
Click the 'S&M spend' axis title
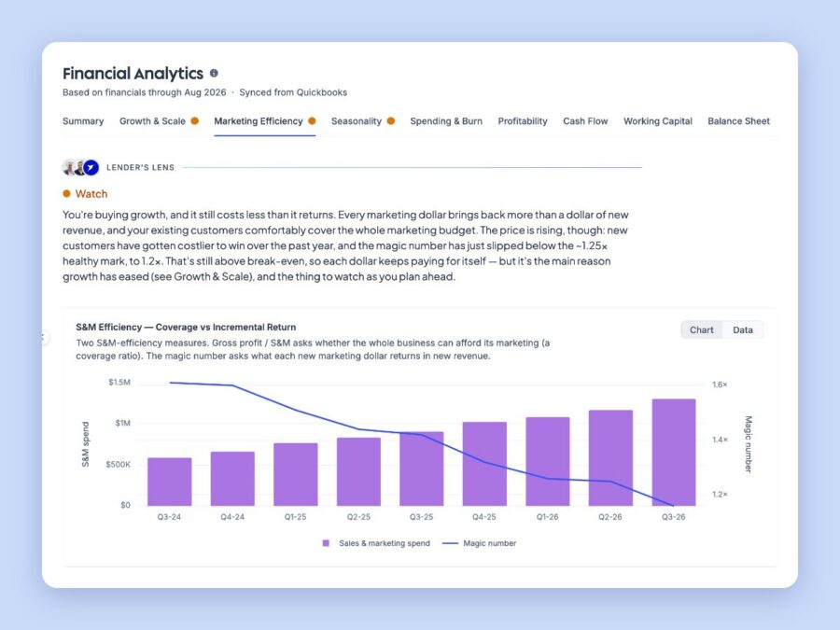(x=85, y=444)
